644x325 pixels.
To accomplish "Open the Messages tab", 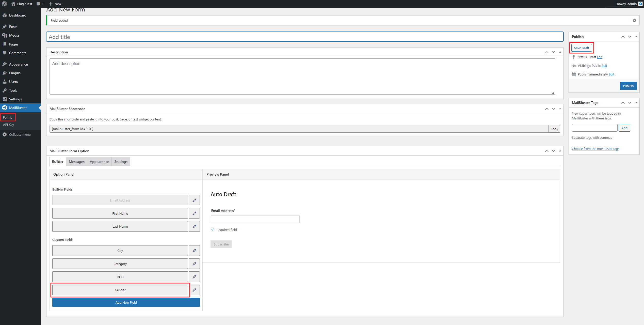I will click(76, 162).
